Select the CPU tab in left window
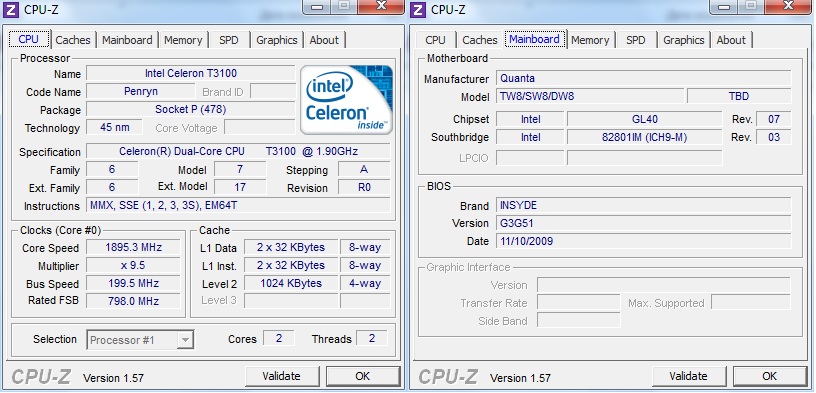Image resolution: width=816 pixels, height=393 pixels. 29,40
